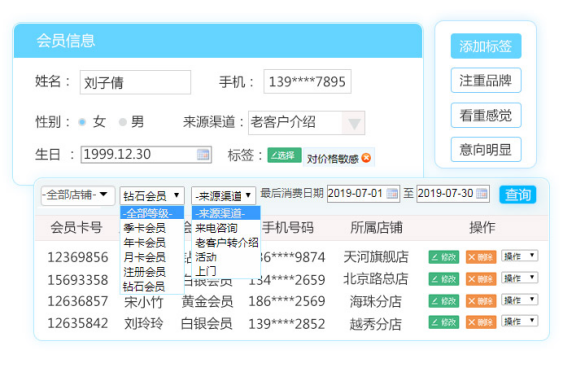Click member name 宋小竹
The width and height of the screenshot is (563, 372).
click(x=144, y=302)
